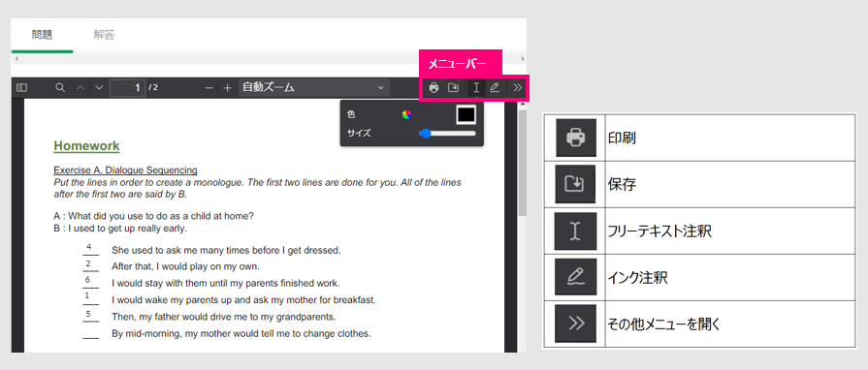Click the horizontal scrollbar left arrow

coord(16,58)
